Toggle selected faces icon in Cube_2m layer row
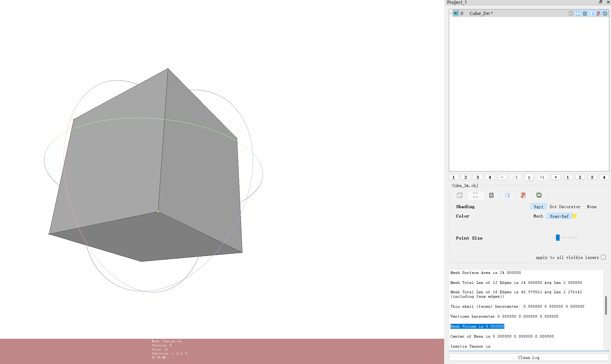 tap(598, 13)
